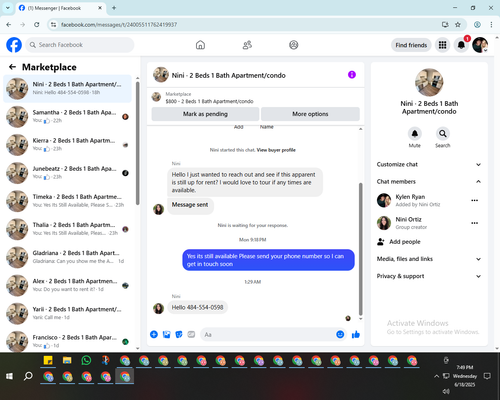Image resolution: width=500 pixels, height=400 pixels.
Task: Open Sticky Notes from taskbar
Action: tap(48, 360)
